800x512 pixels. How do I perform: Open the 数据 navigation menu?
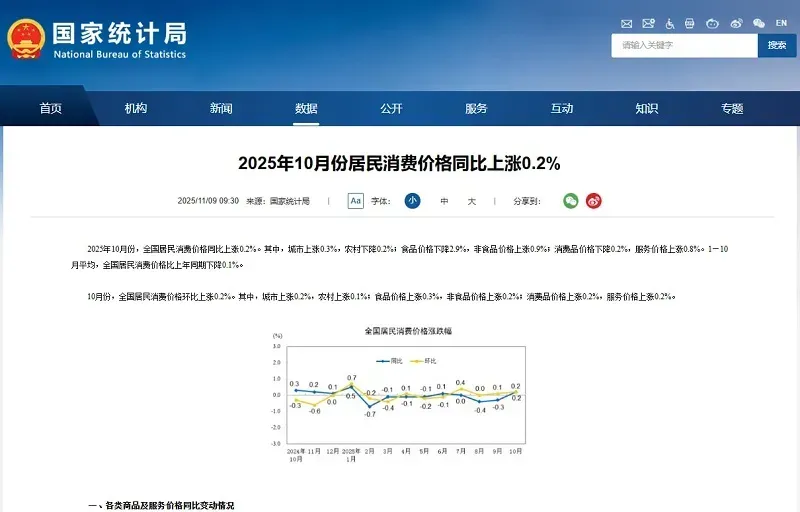[x=306, y=109]
